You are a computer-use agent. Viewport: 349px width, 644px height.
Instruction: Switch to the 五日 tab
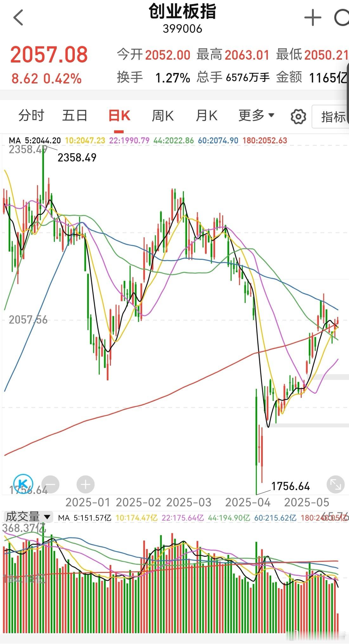[75, 115]
